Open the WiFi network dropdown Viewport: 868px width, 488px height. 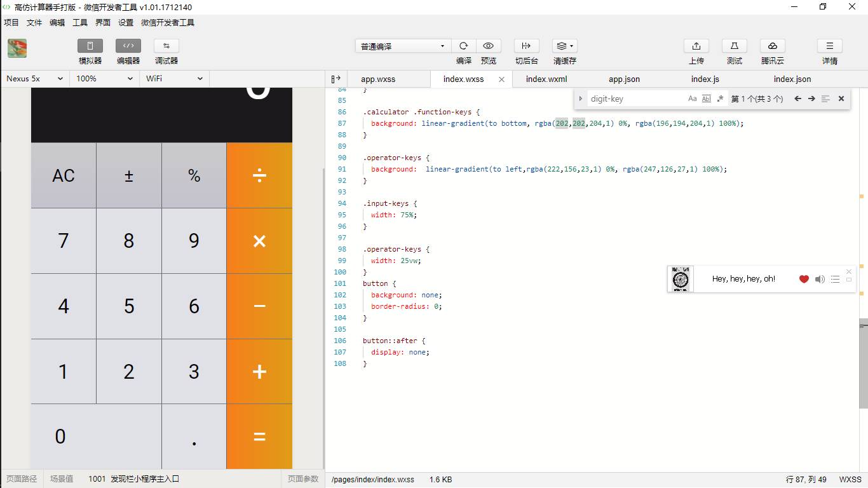[x=174, y=79]
